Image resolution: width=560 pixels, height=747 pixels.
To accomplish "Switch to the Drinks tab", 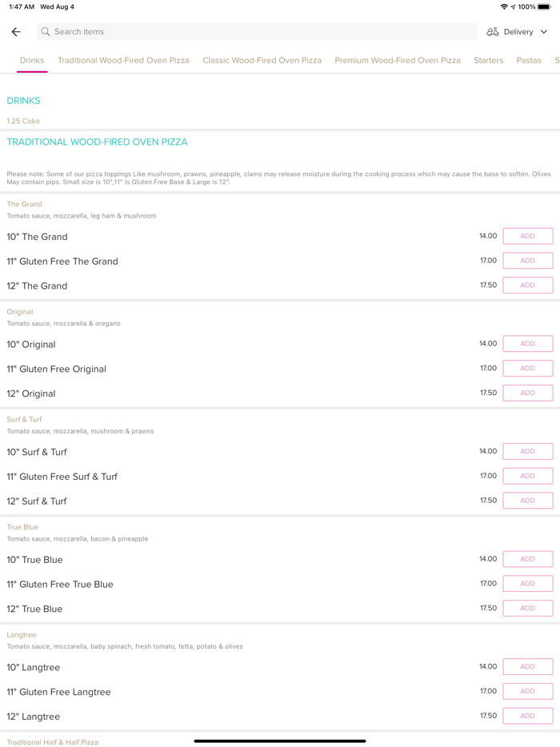I will coord(32,61).
